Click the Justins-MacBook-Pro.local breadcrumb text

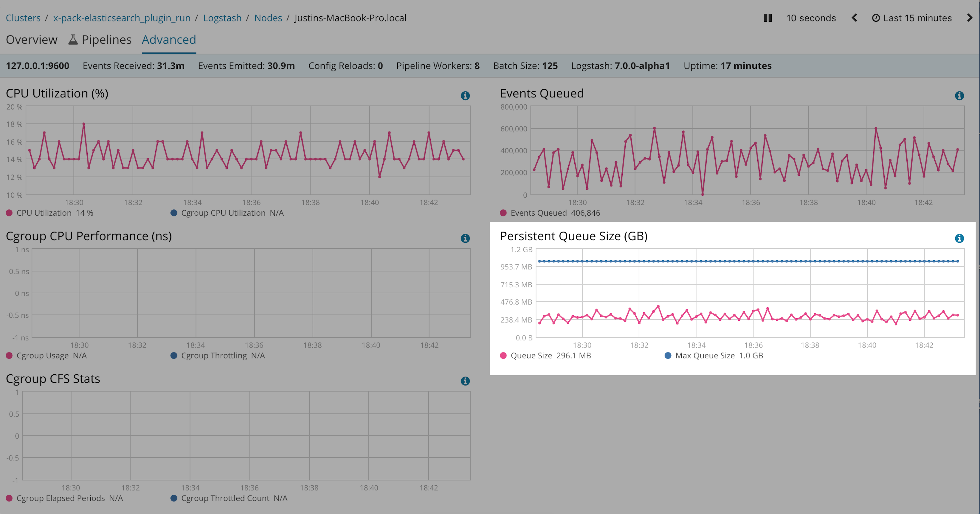[351, 18]
